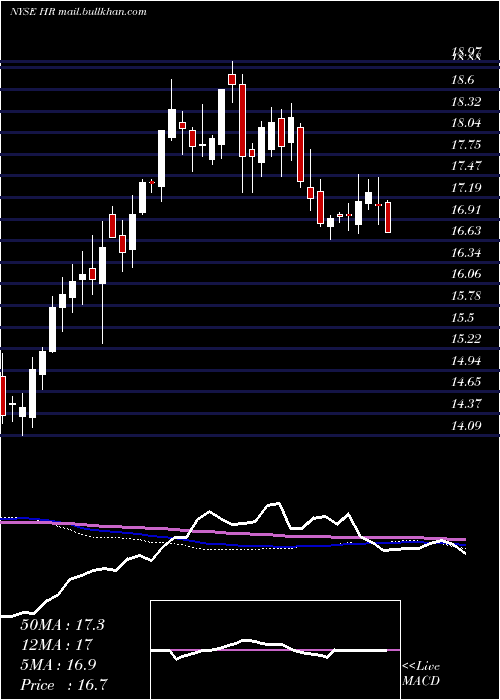
Task: Select the last red candlestick on the right
Action: pyautogui.click(x=388, y=217)
